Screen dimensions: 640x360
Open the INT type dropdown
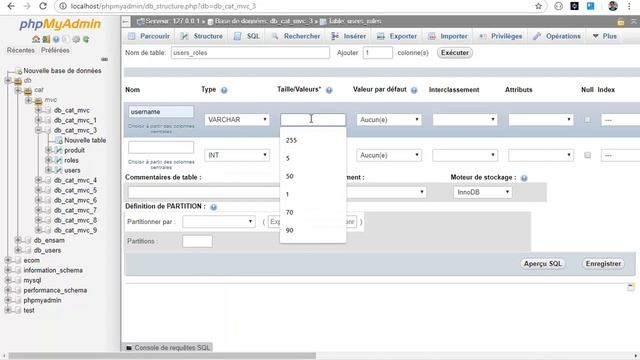pos(237,155)
